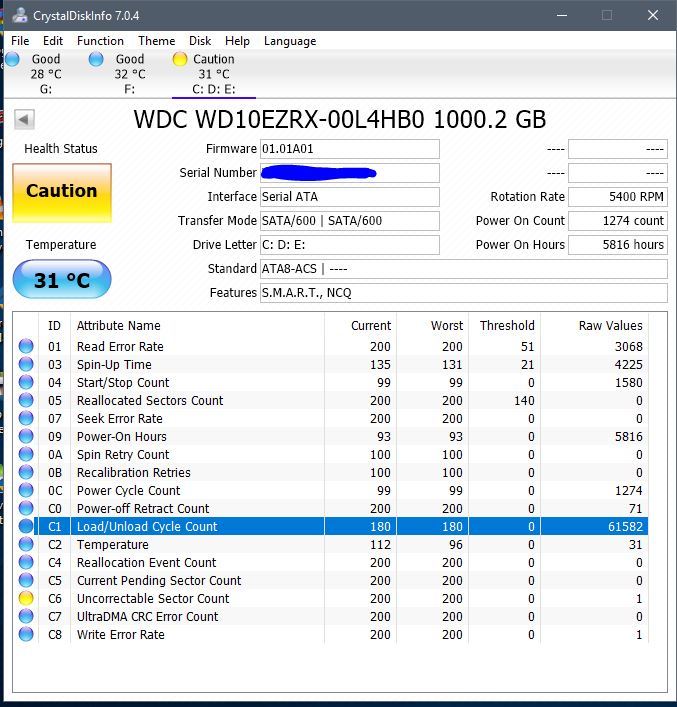
Task: Click raw value 3068 for Read Error Rate
Action: tap(628, 346)
